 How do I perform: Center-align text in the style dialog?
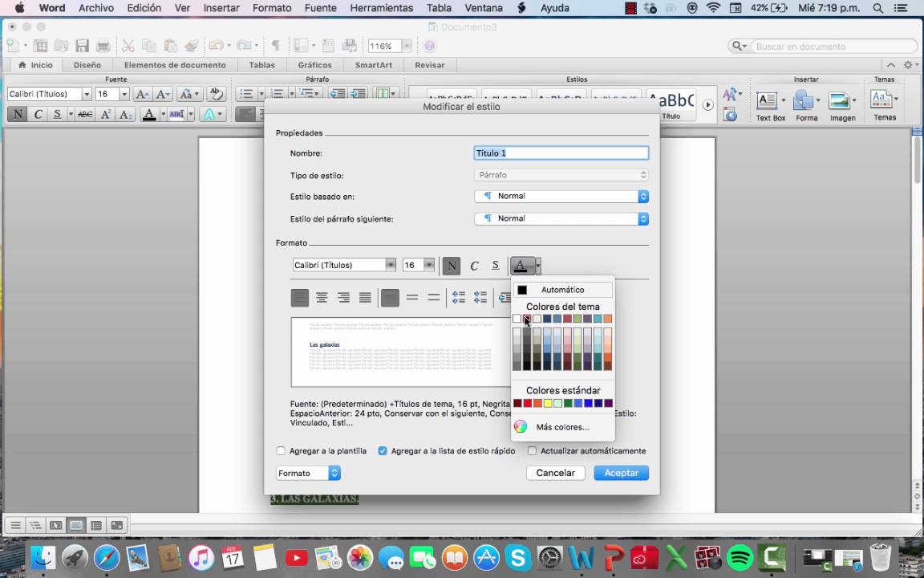tap(322, 298)
